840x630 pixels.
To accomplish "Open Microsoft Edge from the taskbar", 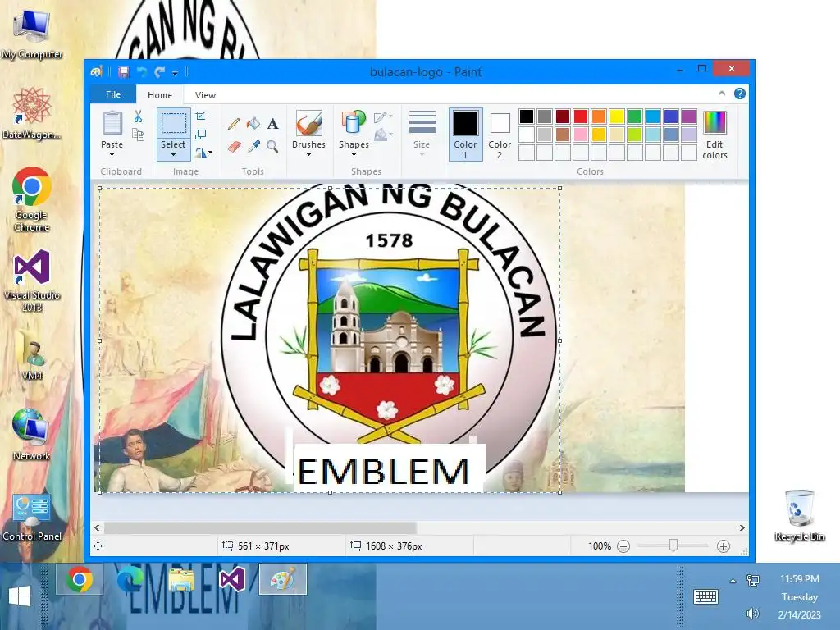I will [130, 580].
